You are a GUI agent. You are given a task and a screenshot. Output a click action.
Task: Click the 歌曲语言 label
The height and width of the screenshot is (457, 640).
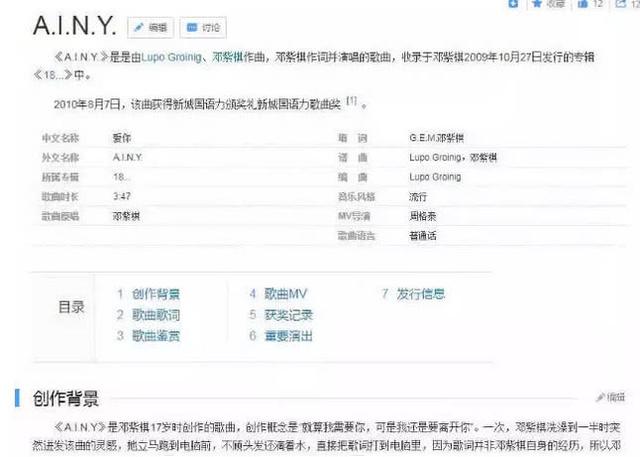356,235
